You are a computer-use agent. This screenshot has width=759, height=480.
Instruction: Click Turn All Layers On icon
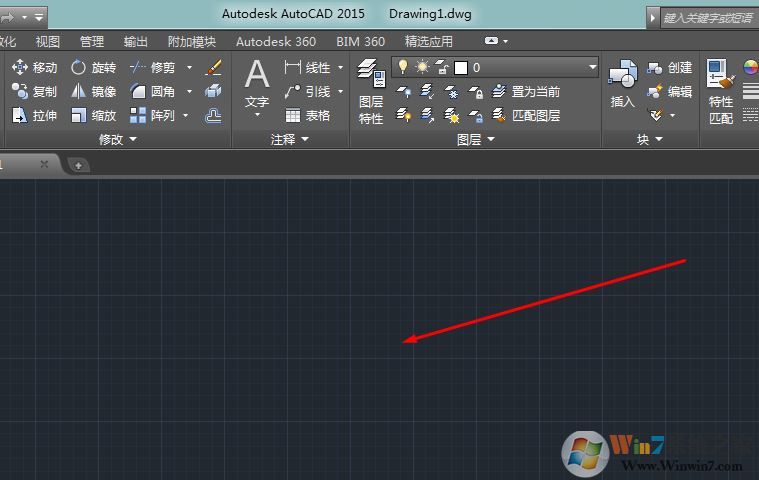point(404,115)
